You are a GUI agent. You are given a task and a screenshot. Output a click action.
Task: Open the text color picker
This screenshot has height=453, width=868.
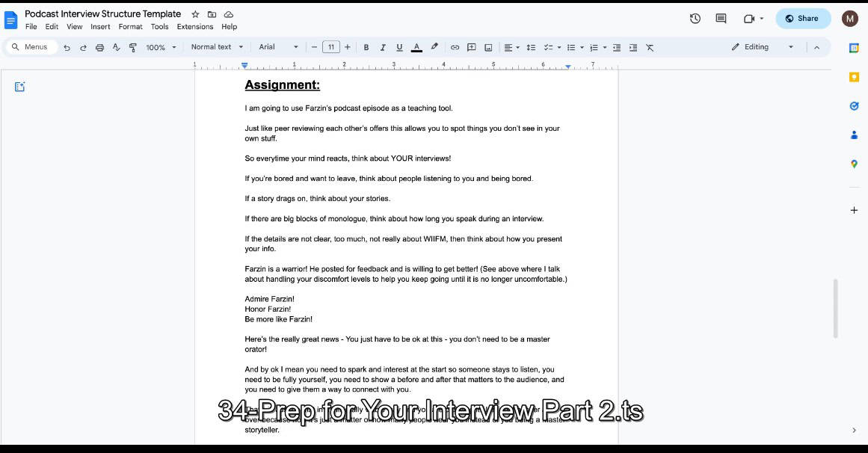(x=416, y=46)
